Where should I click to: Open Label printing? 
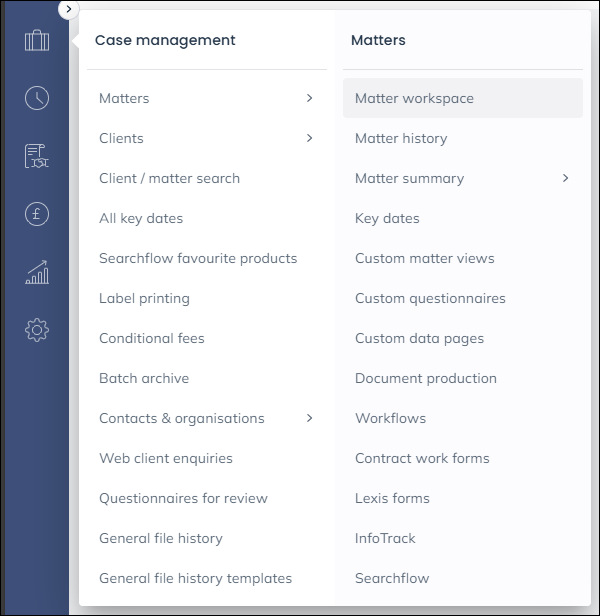tap(144, 298)
